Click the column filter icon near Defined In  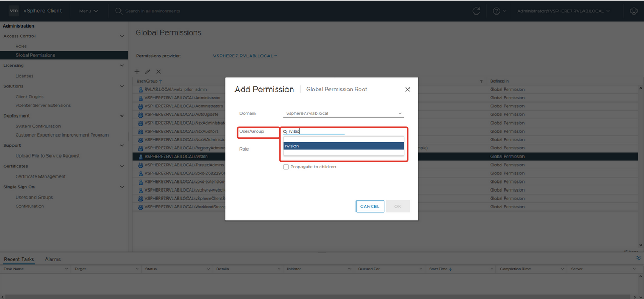[x=481, y=81]
